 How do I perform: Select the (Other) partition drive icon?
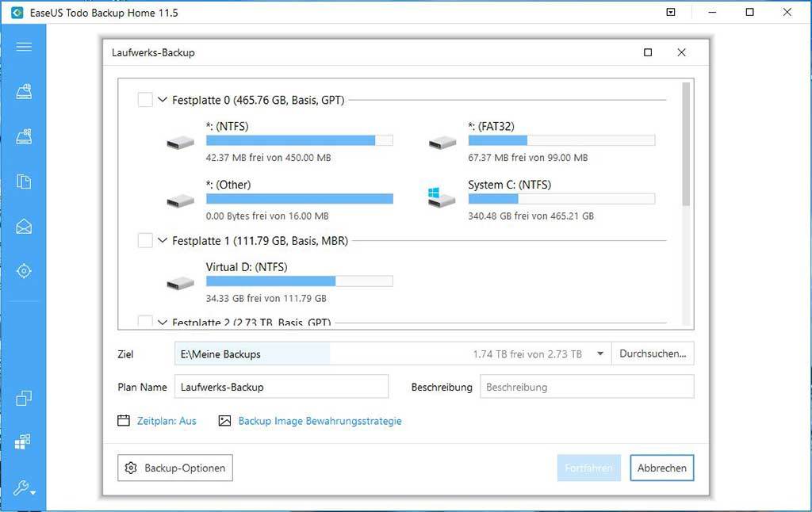[180, 201]
